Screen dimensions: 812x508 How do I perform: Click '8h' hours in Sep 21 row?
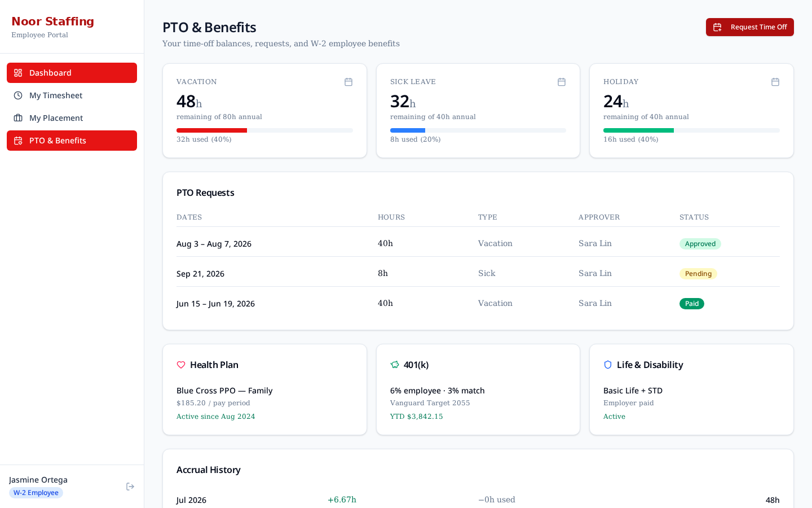point(383,273)
